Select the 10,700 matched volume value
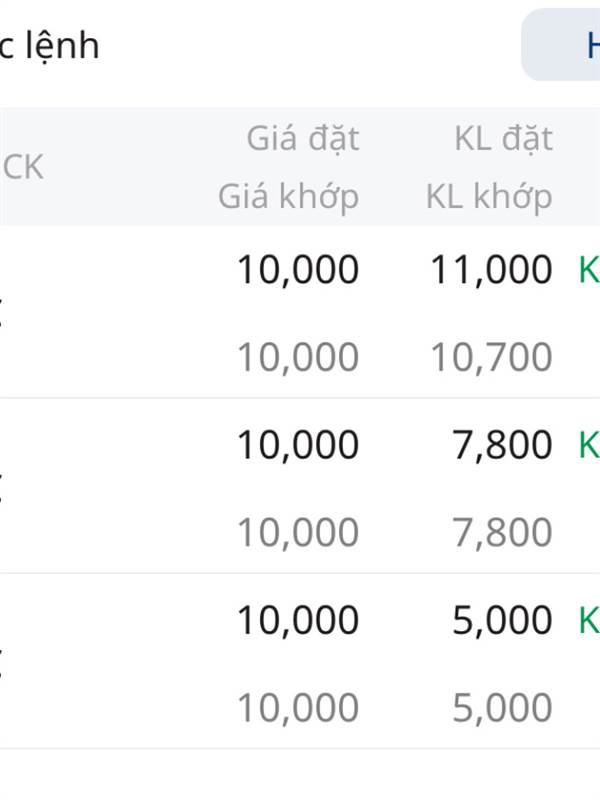 (x=491, y=357)
